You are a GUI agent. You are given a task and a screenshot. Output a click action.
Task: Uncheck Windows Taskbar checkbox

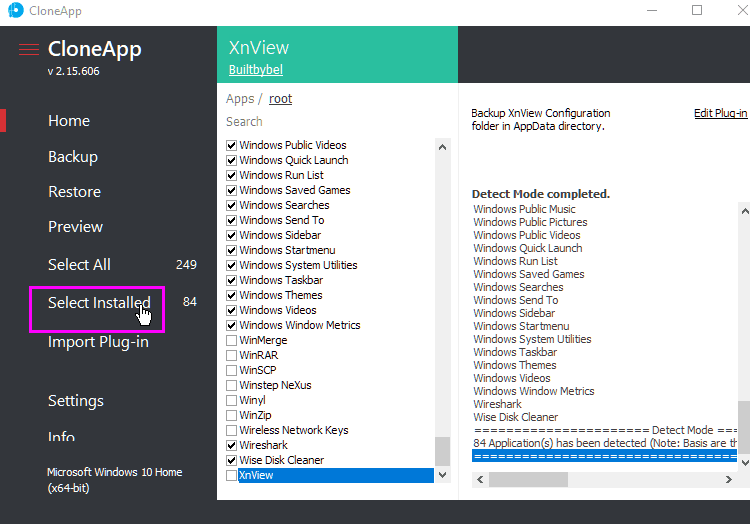pos(232,280)
